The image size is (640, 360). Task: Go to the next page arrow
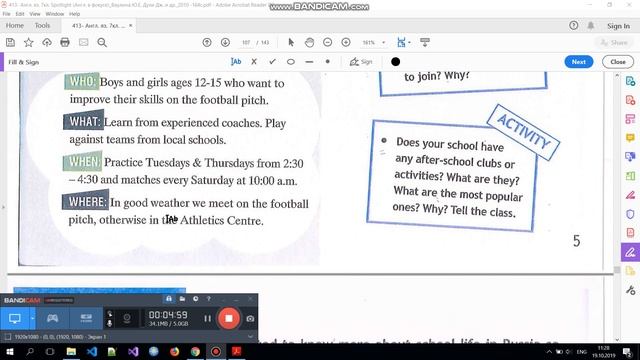pos(225,42)
